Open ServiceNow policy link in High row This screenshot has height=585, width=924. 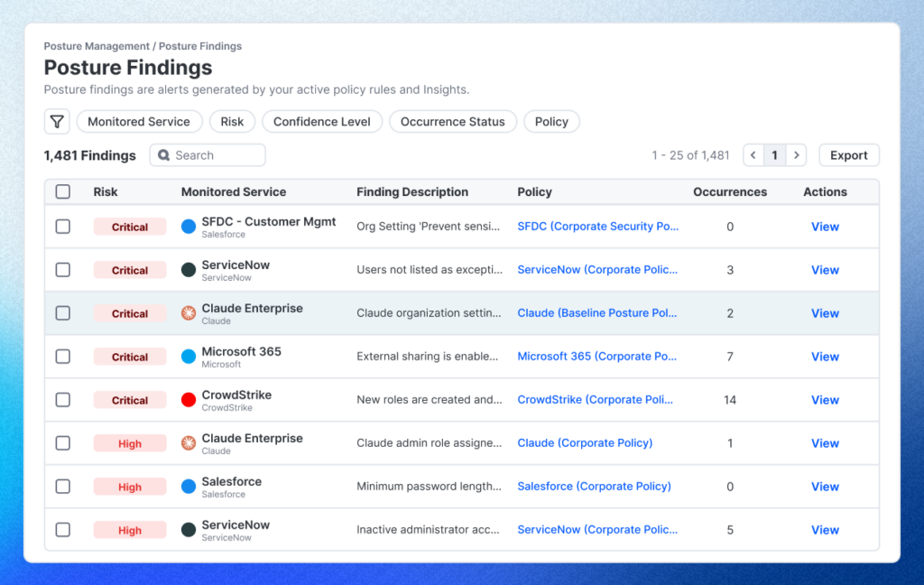pyautogui.click(x=597, y=530)
